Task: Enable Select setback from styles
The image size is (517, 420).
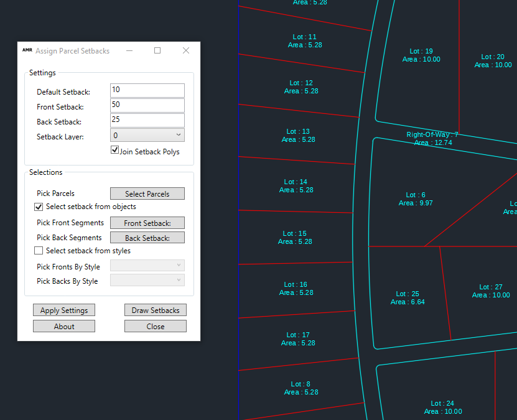Action: coord(38,250)
